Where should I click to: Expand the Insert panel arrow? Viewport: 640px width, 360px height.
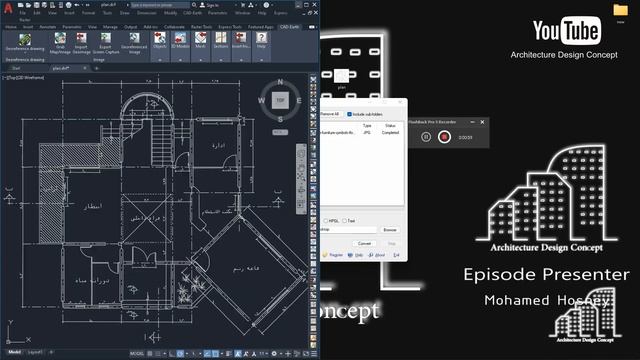pyautogui.click(x=241, y=60)
